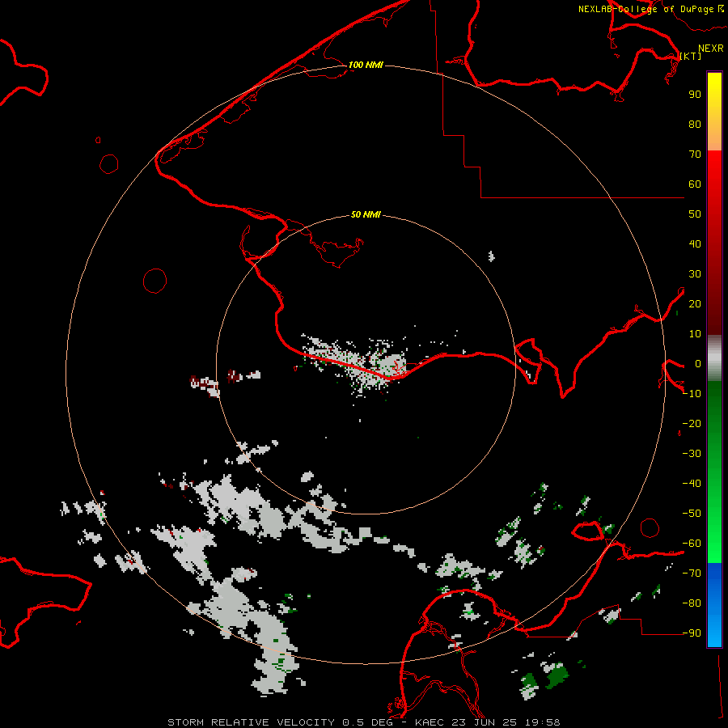
Task: Click the 20 value on the velocity scale
Action: tap(695, 303)
